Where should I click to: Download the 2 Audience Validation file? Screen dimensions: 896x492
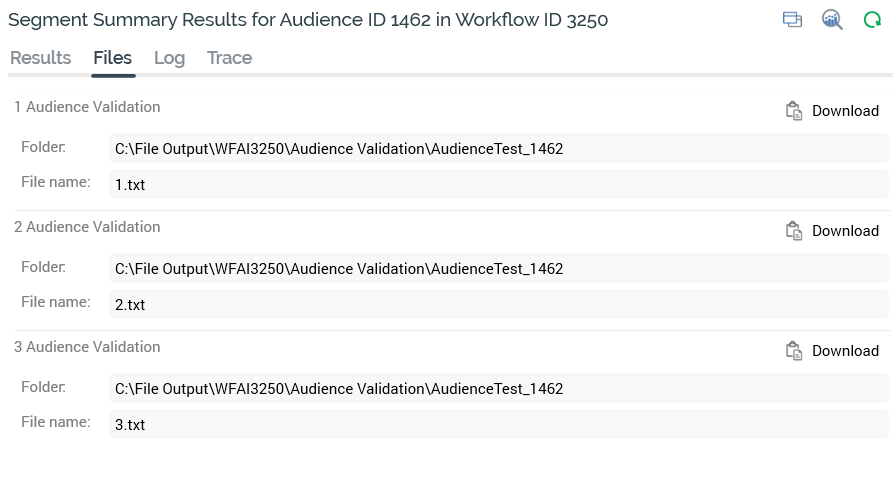(x=845, y=231)
